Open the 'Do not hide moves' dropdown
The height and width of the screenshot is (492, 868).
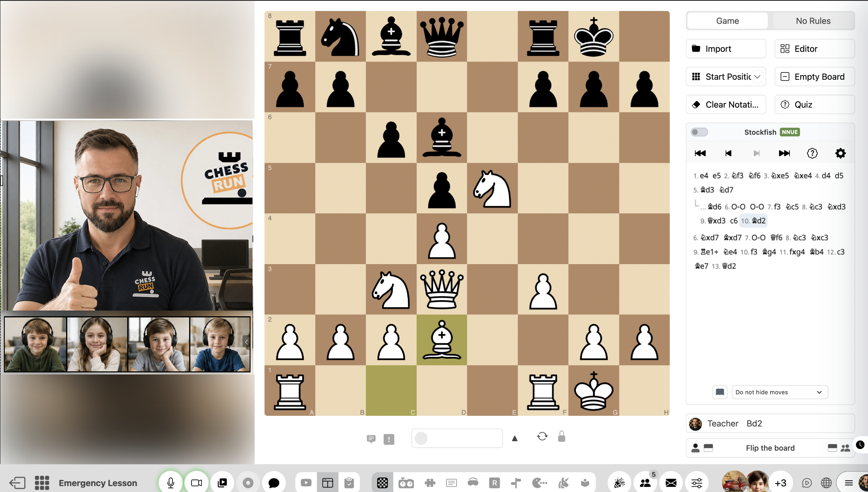[780, 392]
